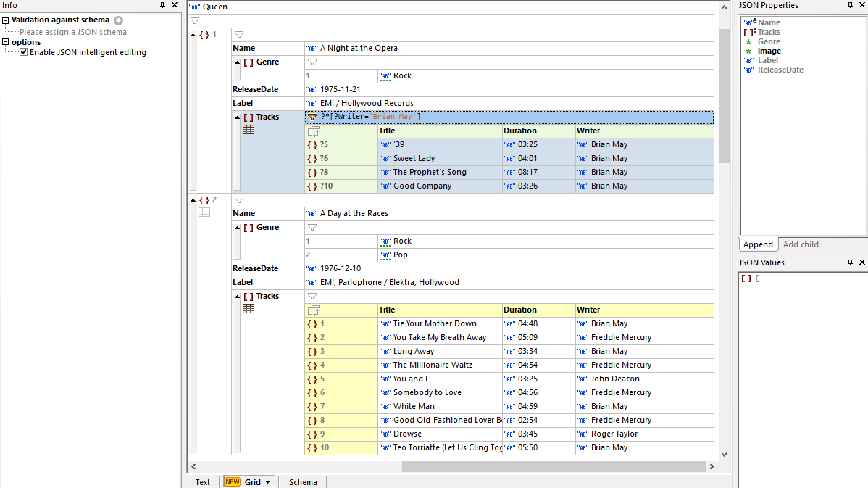Select the Add child tab
This screenshot has height=488, width=868.
800,244
